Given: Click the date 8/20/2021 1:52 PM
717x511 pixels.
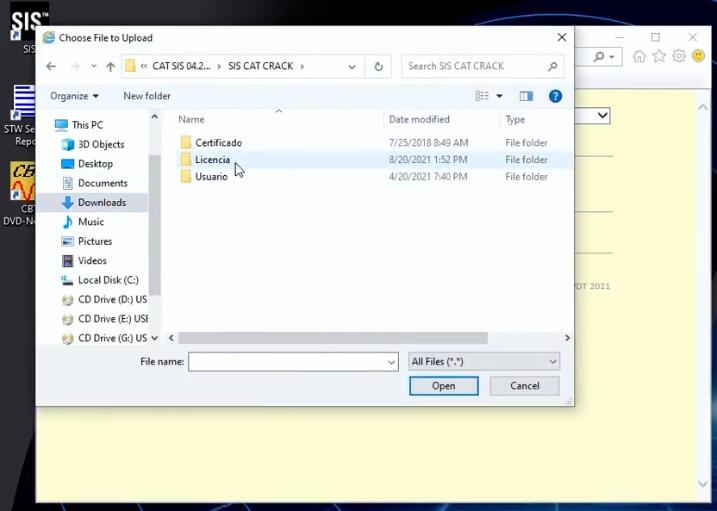Looking at the screenshot, I should 428,160.
